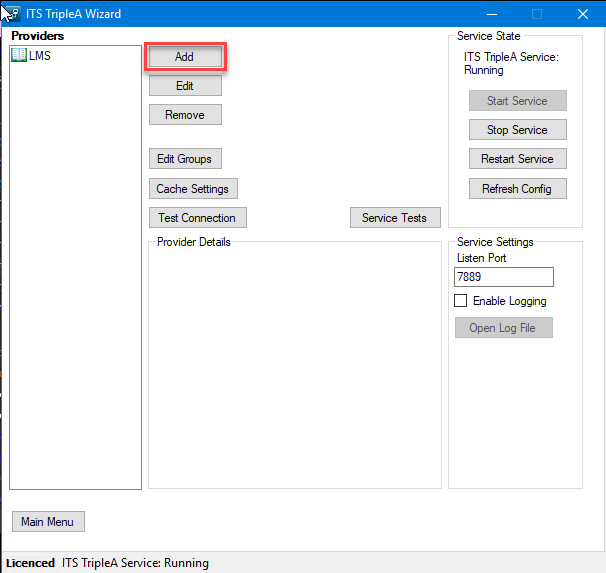Open Cache Settings
This screenshot has width=606, height=573.
[x=193, y=189]
